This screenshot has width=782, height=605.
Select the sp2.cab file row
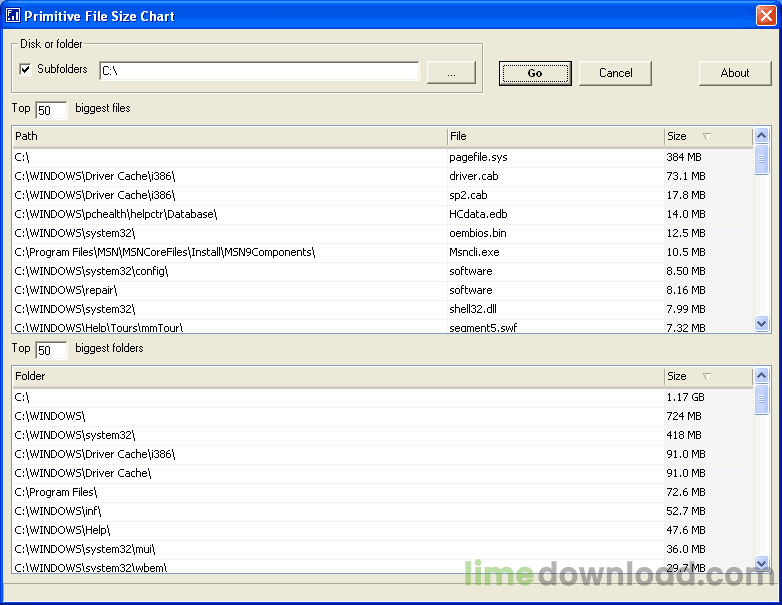(383, 195)
